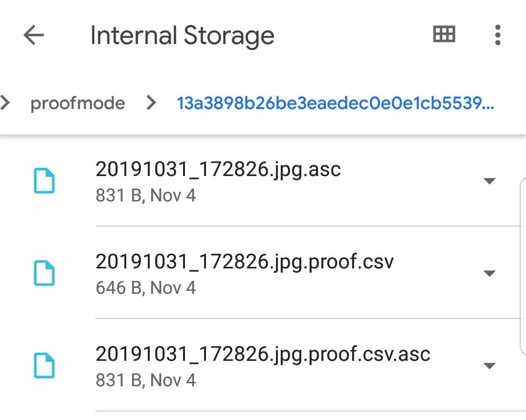Open file 20191031_172826.jpg.proof.csv.asc
Screen dimensions: 526x420
pos(263,354)
